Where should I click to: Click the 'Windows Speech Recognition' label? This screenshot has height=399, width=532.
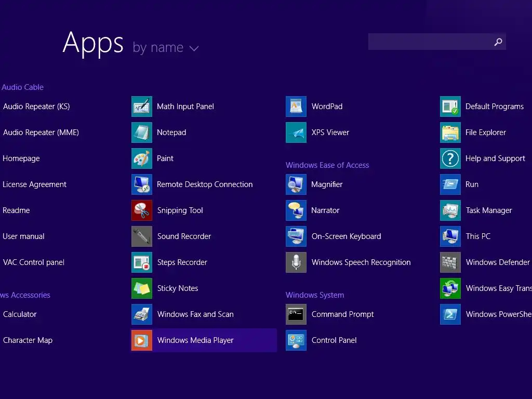[x=361, y=262]
